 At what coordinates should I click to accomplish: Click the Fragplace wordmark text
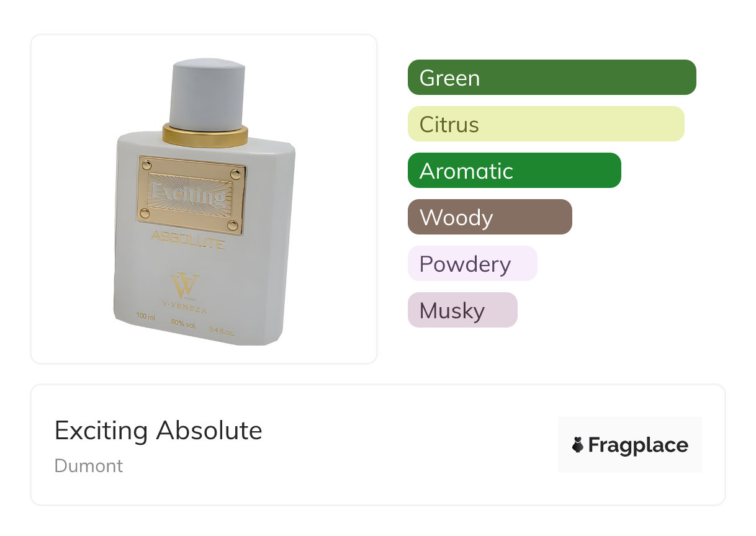click(x=638, y=445)
